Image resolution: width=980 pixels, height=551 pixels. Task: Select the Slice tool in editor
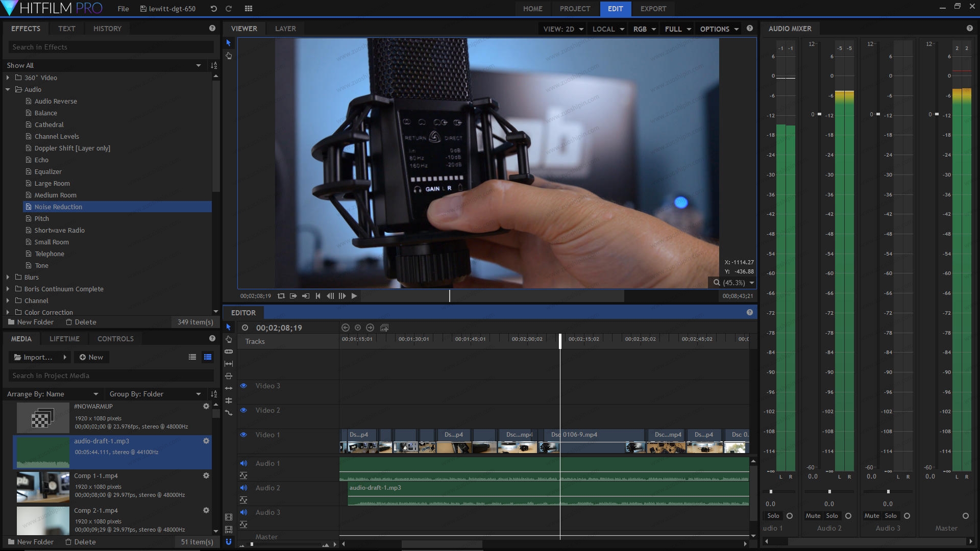click(229, 352)
